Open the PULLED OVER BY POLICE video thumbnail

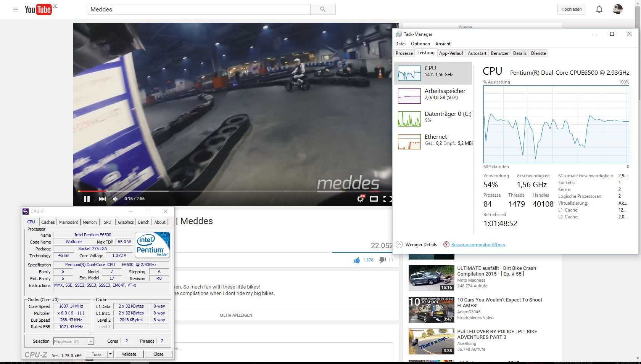coord(432,342)
